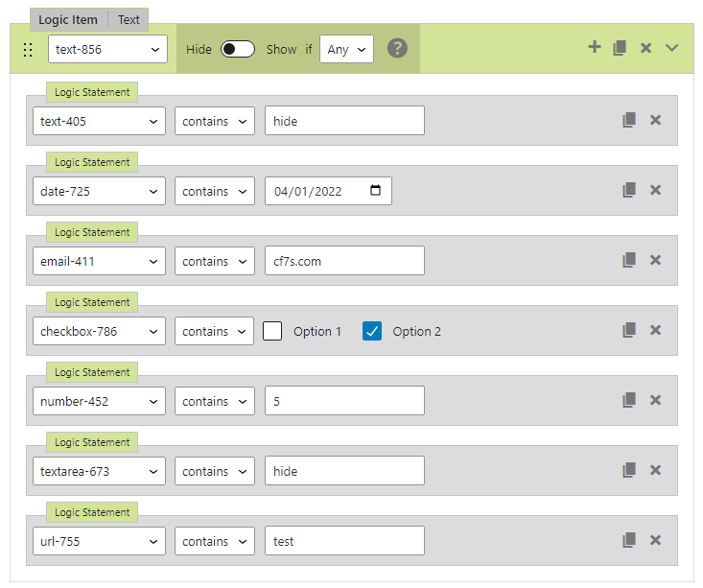The height and width of the screenshot is (588, 703).
Task: Uncheck the Option 2 checkbox
Action: click(x=372, y=331)
